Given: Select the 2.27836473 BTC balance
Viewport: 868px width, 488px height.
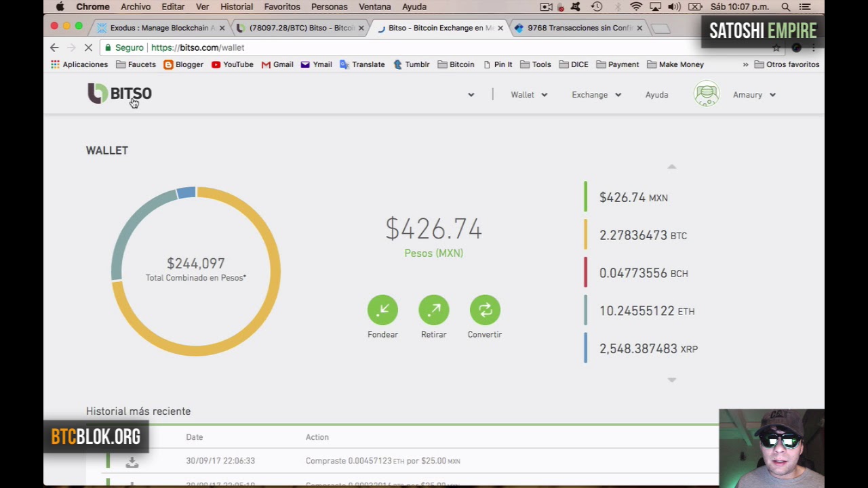Looking at the screenshot, I should pos(643,235).
